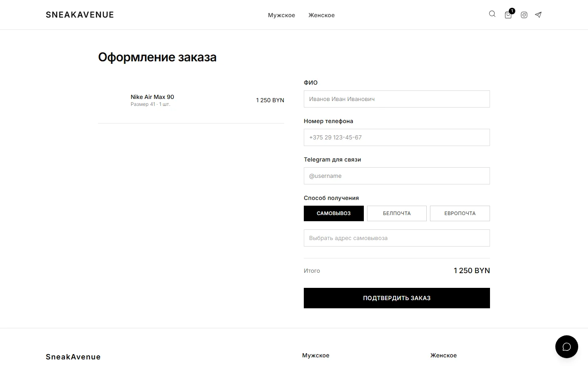Screen dimensions: 588x368
Task: Click the Оформление заказа heading
Action: (157, 57)
